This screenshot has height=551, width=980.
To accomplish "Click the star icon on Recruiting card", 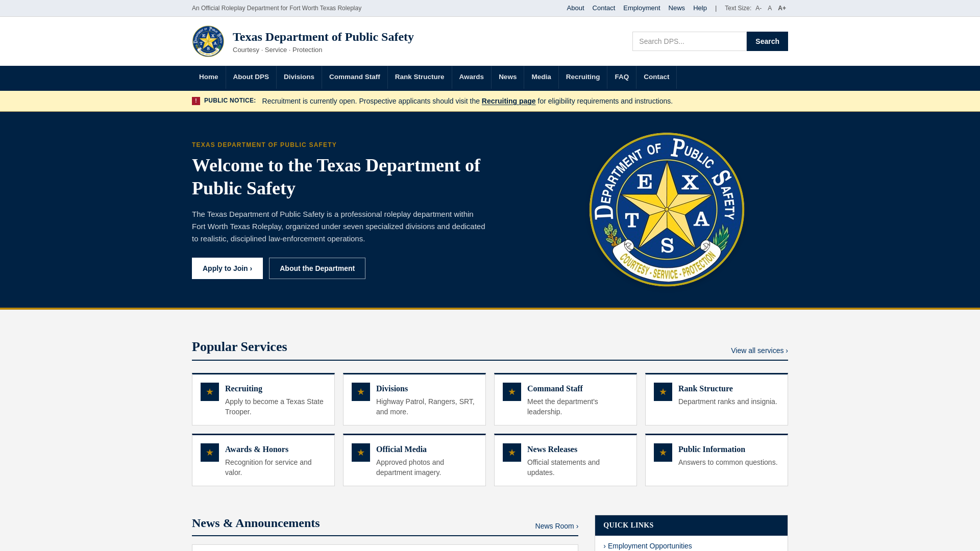I will 210,392.
